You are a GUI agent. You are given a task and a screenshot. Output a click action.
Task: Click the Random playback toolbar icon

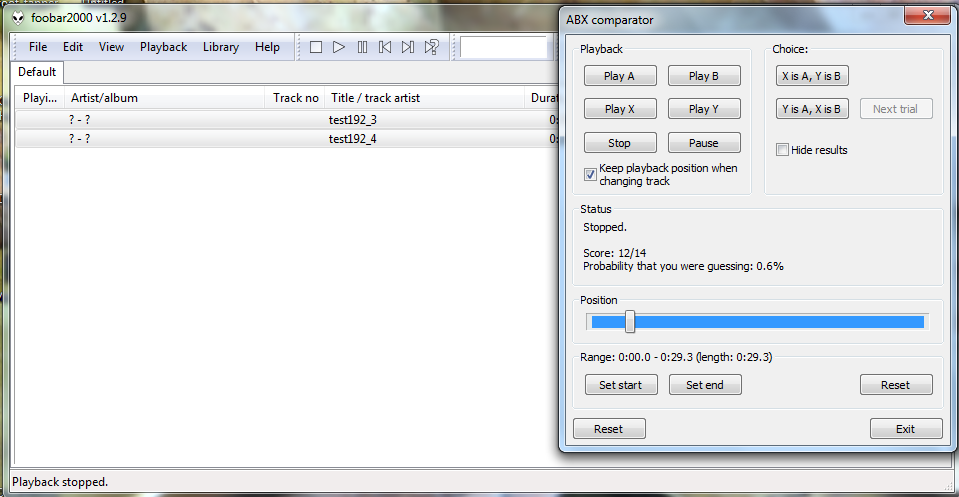point(432,47)
